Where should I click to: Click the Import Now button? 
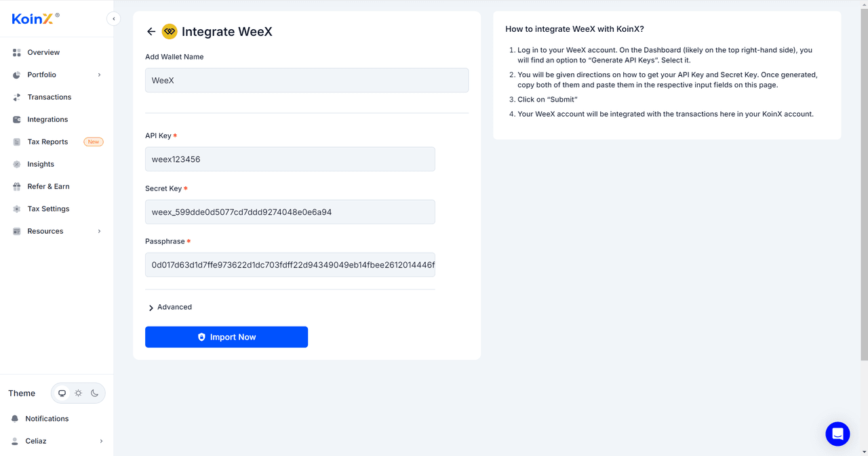226,337
